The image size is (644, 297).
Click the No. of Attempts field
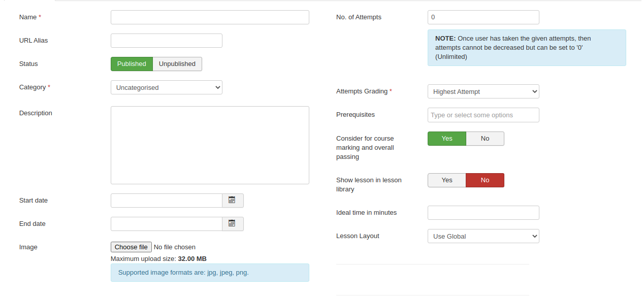point(483,17)
